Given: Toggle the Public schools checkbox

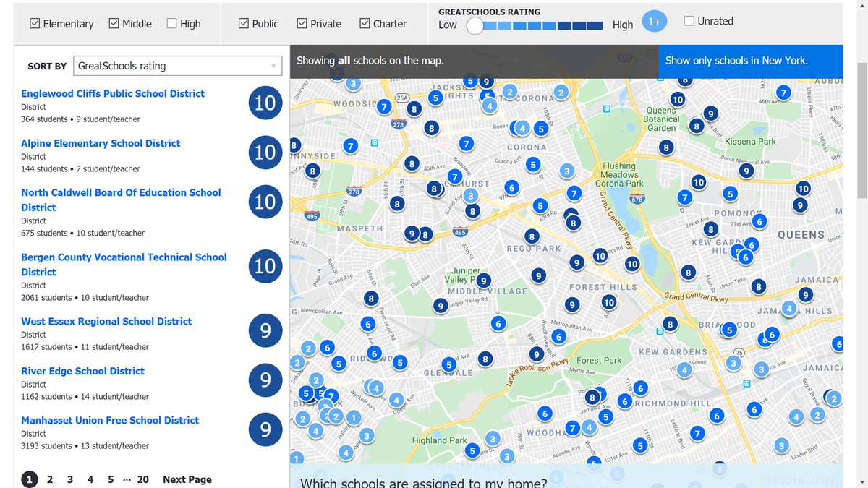Looking at the screenshot, I should (244, 24).
